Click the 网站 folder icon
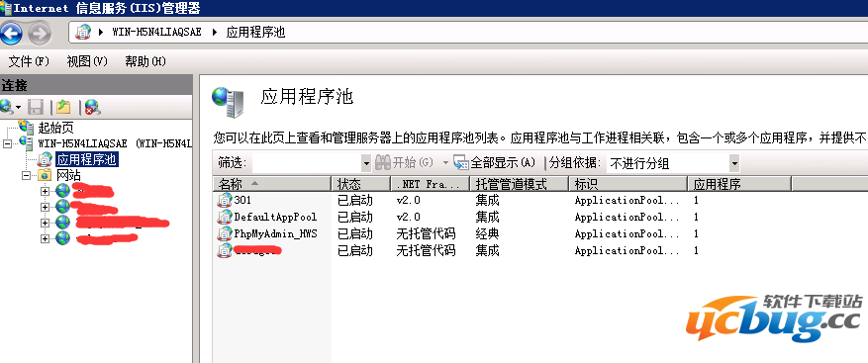This screenshot has width=868, height=363. click(45, 176)
